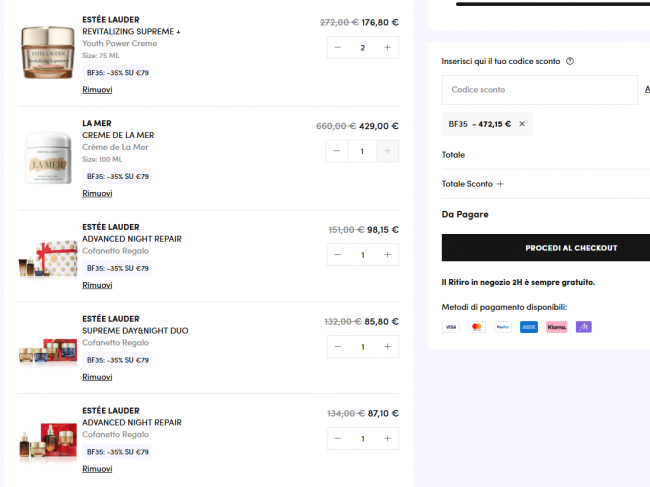Expand Totale Sconto details

(x=500, y=184)
